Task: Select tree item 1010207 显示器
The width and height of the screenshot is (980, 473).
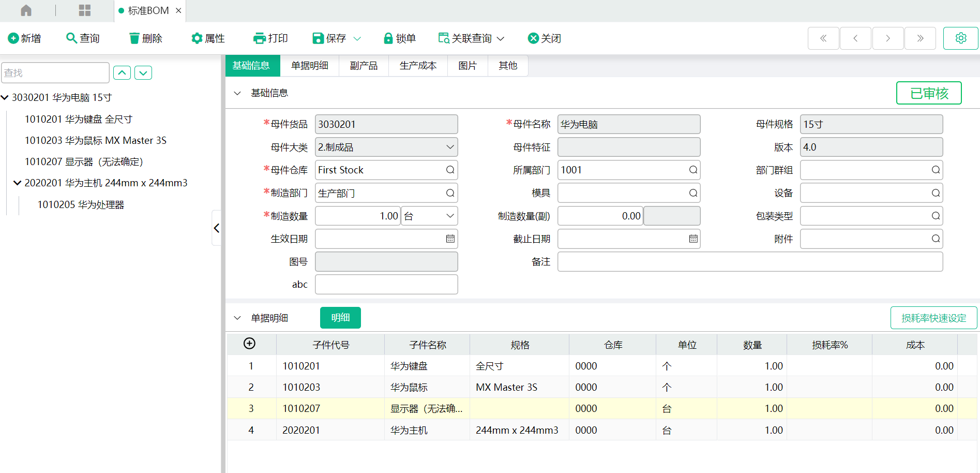Action: [x=84, y=162]
